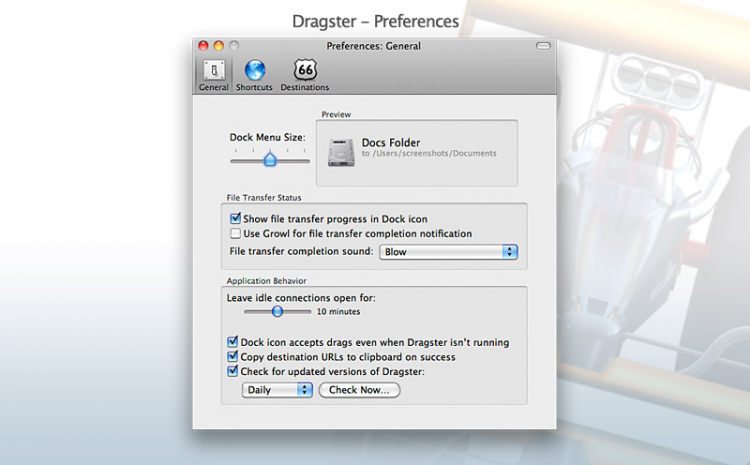Click the 'Dragster – Preferences' page heading
750x465 pixels.
click(x=375, y=22)
